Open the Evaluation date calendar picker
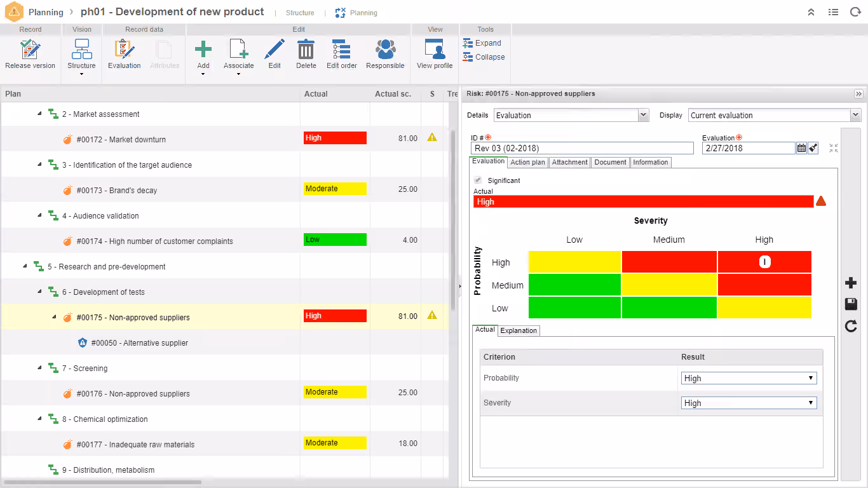 tap(801, 148)
